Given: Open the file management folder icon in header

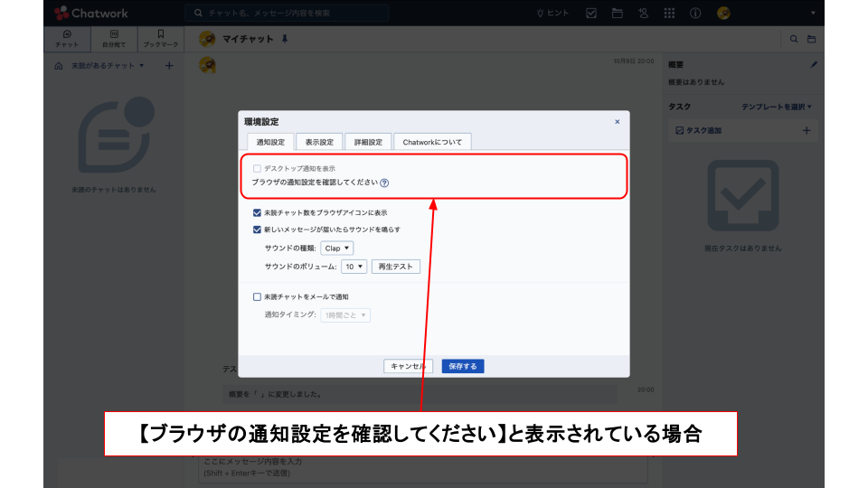Looking at the screenshot, I should [x=618, y=14].
